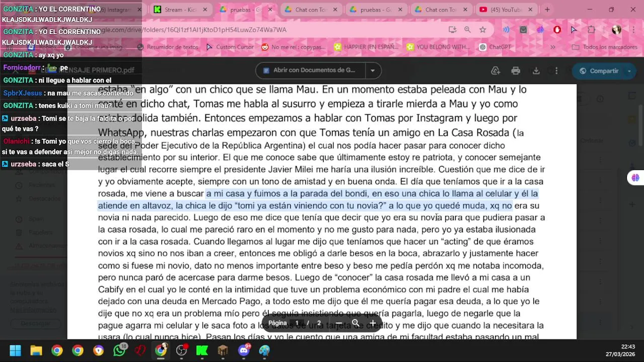Click the blue sound-wave extension icon
This screenshot has width=644, height=362.
point(506,30)
